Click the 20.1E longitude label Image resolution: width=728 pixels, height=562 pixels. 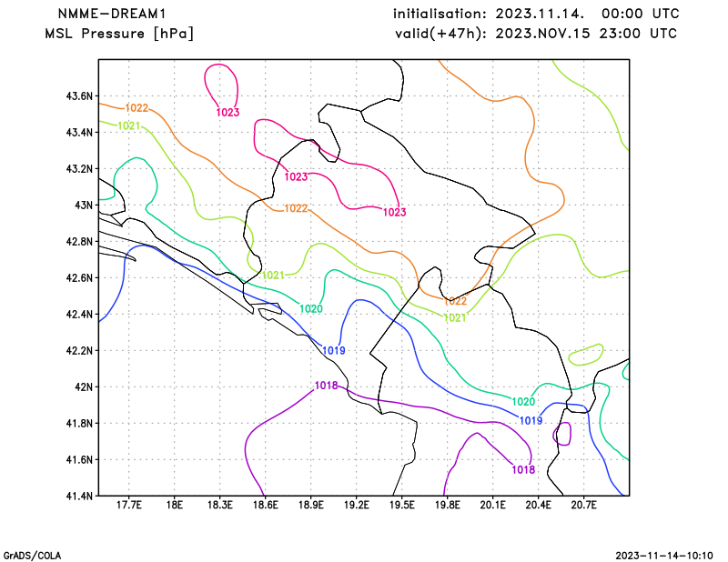(492, 505)
